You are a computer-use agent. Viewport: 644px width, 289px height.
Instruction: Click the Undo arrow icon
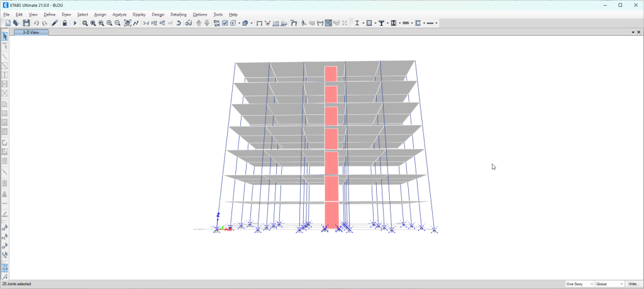point(36,23)
